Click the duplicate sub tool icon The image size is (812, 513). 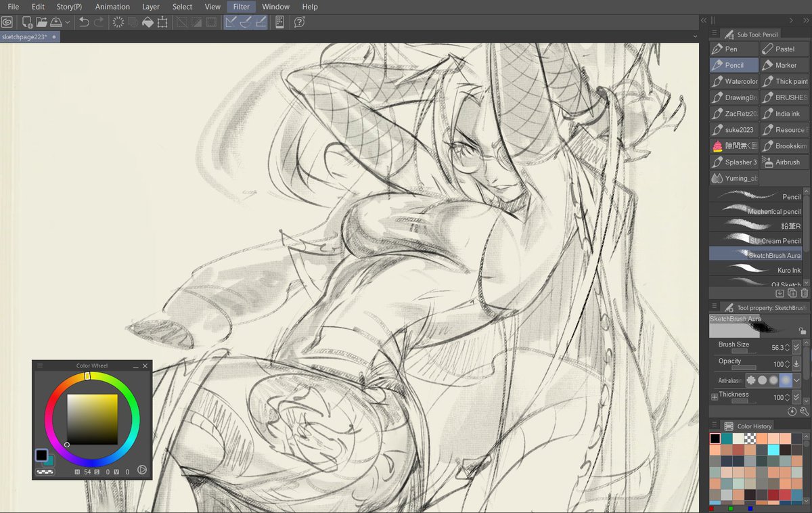click(x=792, y=293)
